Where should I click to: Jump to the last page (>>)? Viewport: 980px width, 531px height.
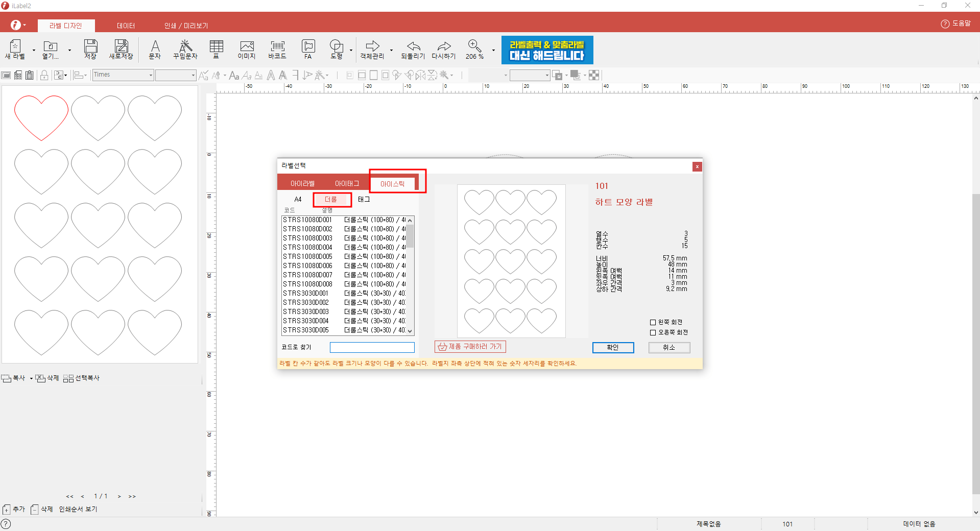tap(132, 496)
